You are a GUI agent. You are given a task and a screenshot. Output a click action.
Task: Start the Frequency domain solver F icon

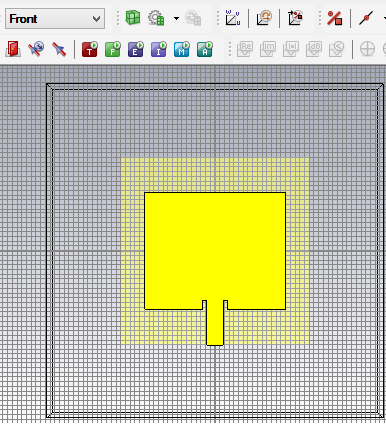click(x=113, y=49)
